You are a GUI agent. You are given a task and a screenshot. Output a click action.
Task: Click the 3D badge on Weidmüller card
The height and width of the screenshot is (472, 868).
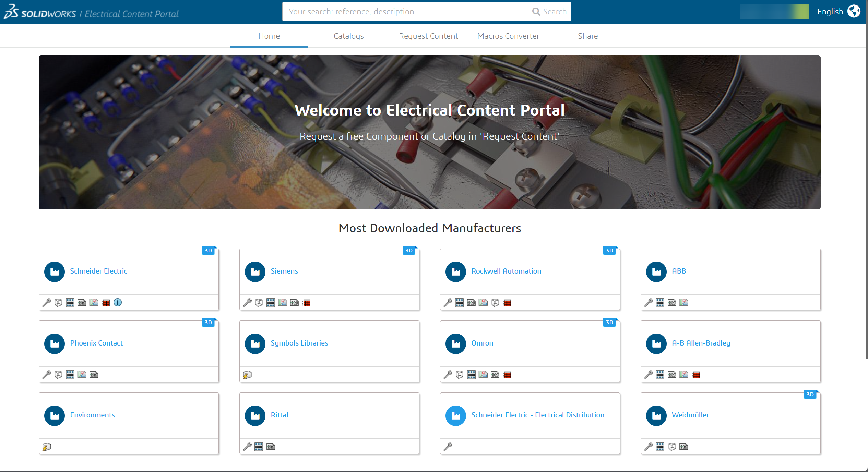pos(810,394)
